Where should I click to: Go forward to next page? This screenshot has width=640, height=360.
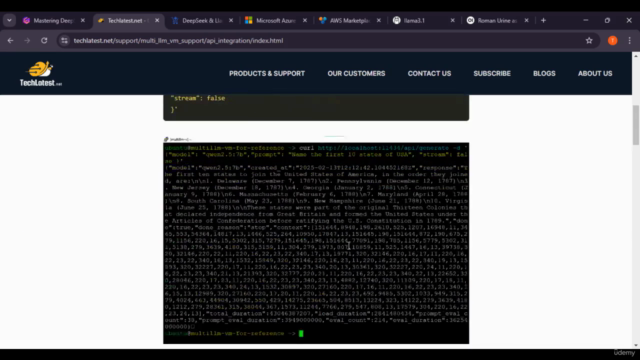(x=27, y=40)
